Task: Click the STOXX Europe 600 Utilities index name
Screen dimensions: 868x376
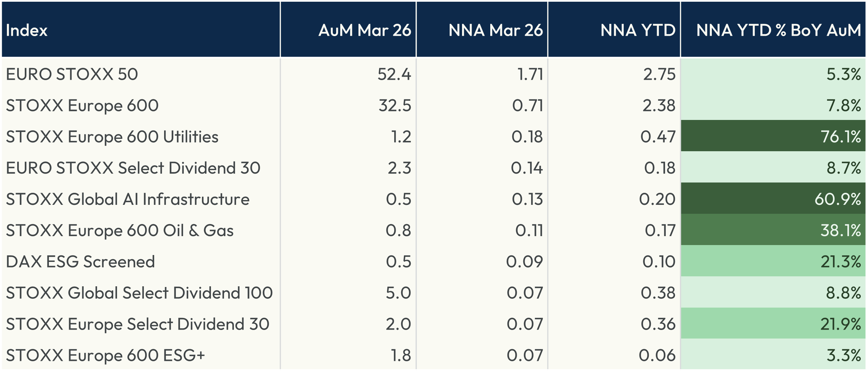Action: tap(112, 137)
